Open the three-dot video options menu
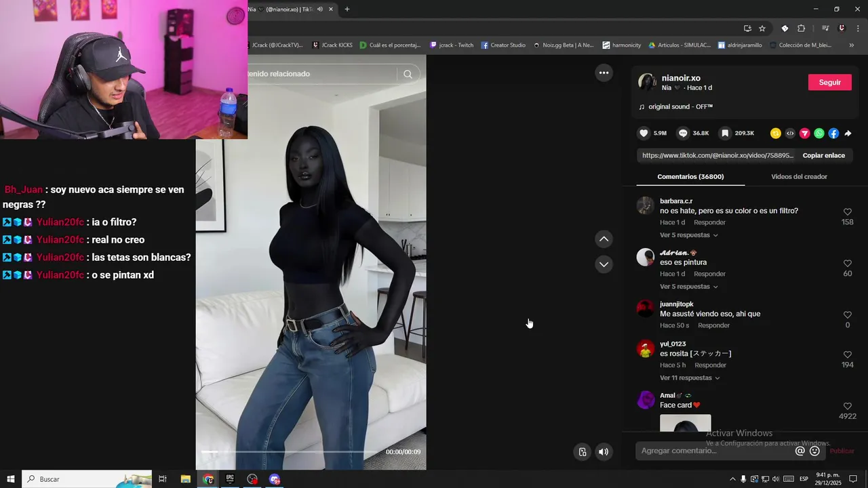This screenshot has height=488, width=868. tap(604, 73)
